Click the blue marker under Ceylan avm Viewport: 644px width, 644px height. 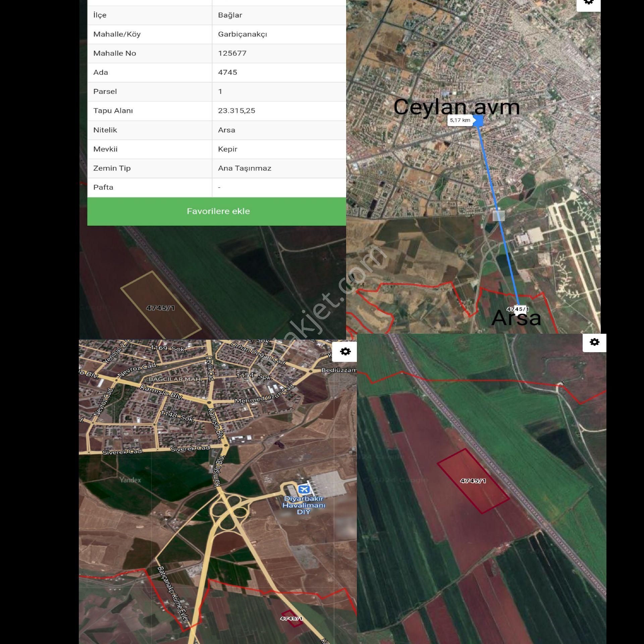point(478,121)
